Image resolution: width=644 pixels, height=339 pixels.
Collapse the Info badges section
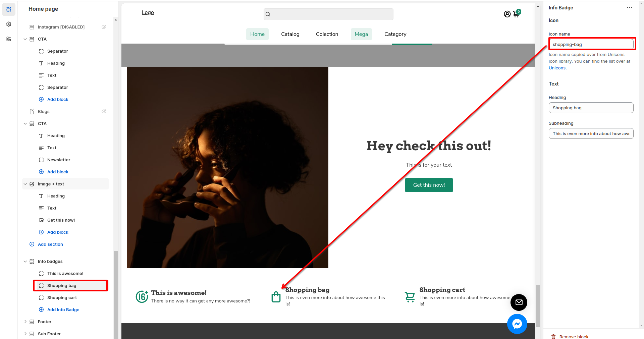coord(25,262)
